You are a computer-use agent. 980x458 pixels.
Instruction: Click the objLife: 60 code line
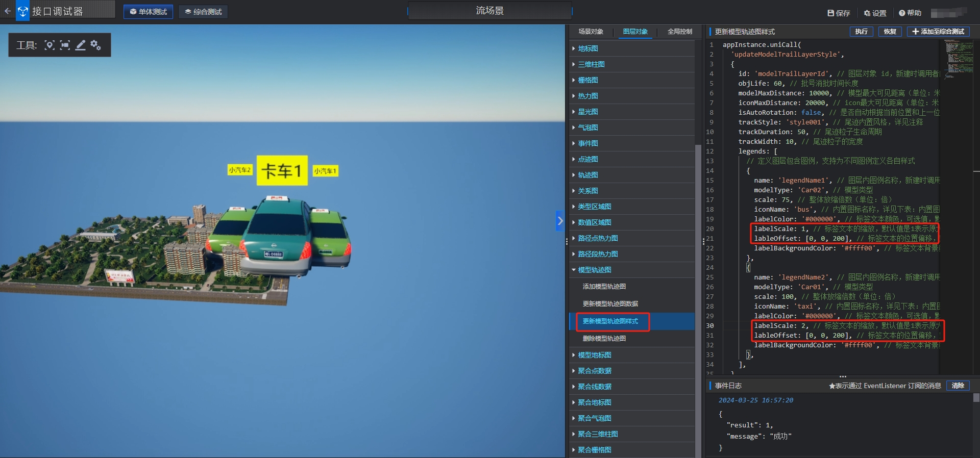click(798, 84)
